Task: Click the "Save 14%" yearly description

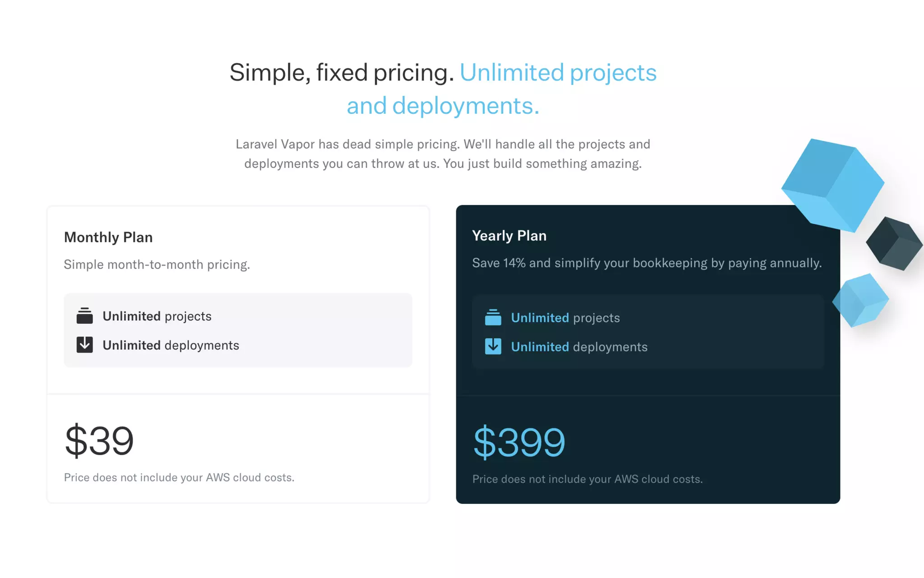Action: 647,263
